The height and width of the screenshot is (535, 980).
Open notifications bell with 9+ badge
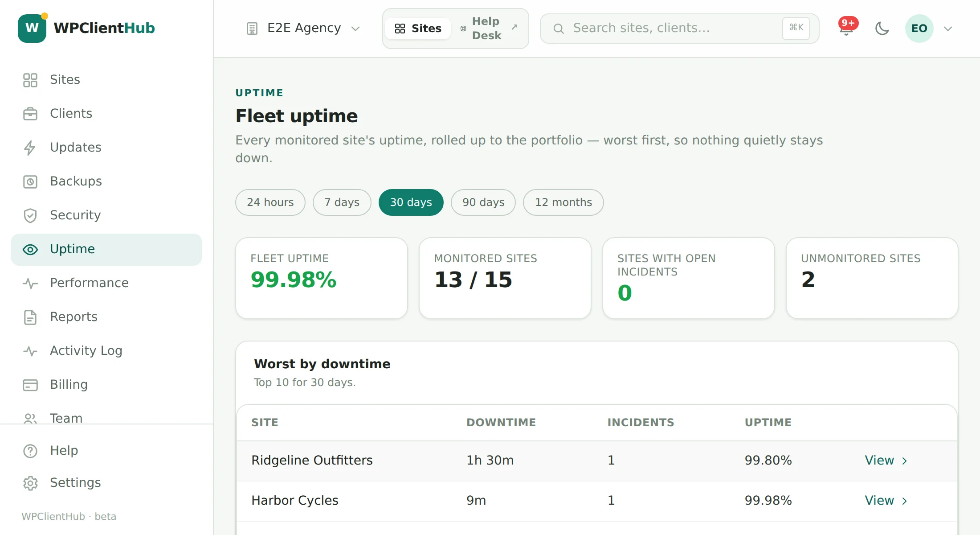pyautogui.click(x=846, y=28)
